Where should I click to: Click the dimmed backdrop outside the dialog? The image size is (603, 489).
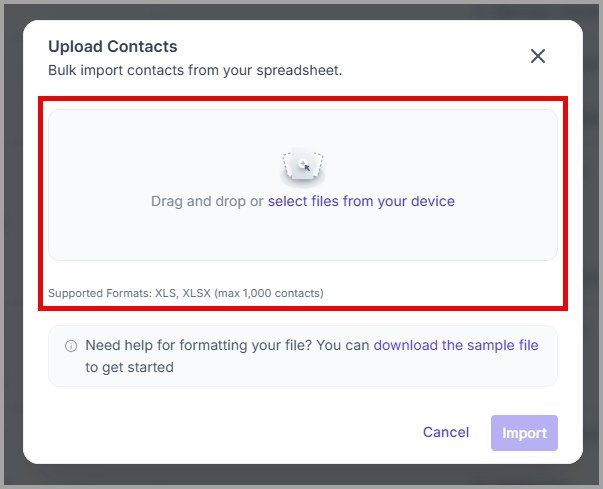tap(302, 476)
